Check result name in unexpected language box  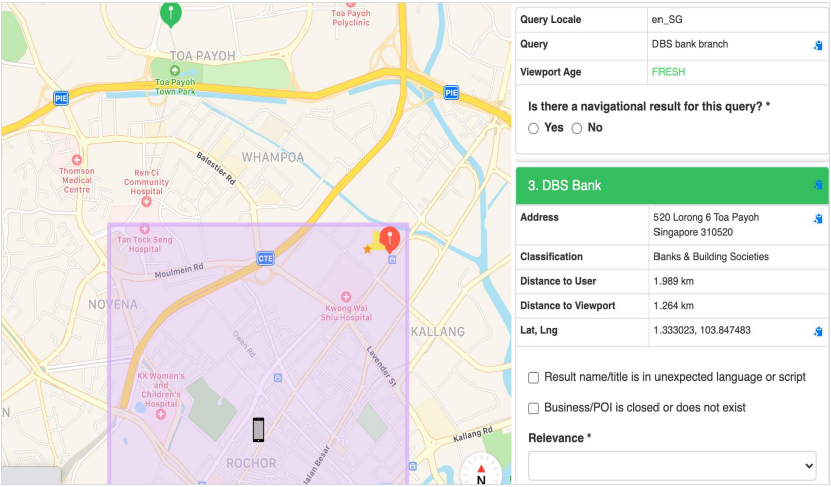coord(533,377)
